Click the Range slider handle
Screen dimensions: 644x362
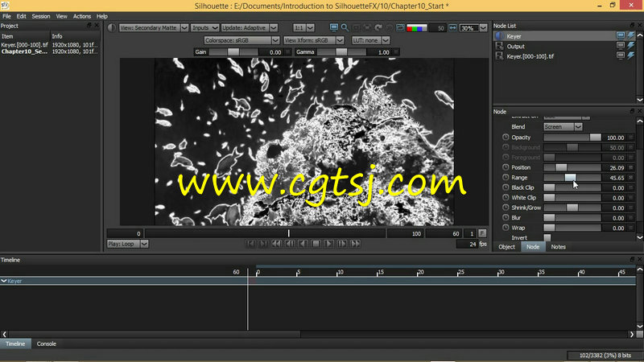click(570, 177)
